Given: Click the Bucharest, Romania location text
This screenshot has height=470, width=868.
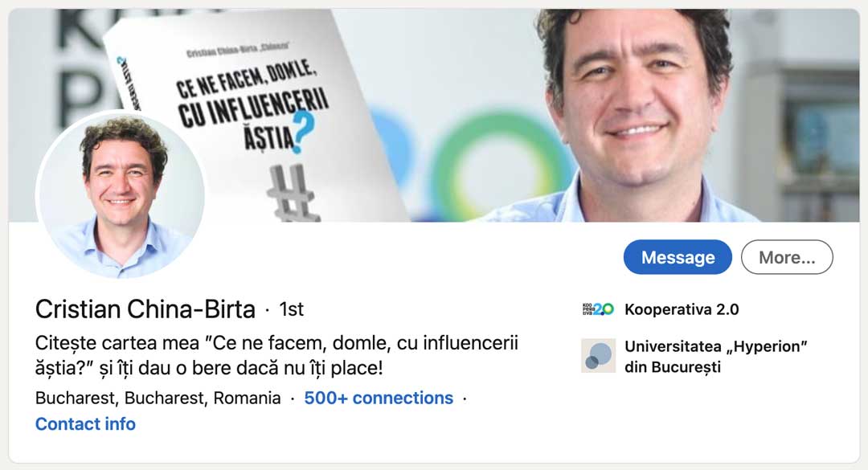Looking at the screenshot, I should click(158, 398).
